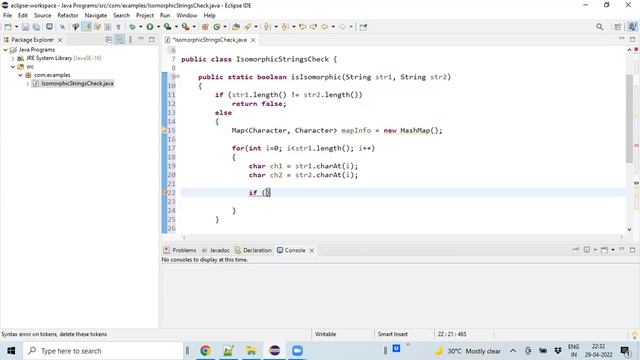Open the Debug button dropdown arrow
Viewport: 640px width, 360px height.
click(140, 27)
